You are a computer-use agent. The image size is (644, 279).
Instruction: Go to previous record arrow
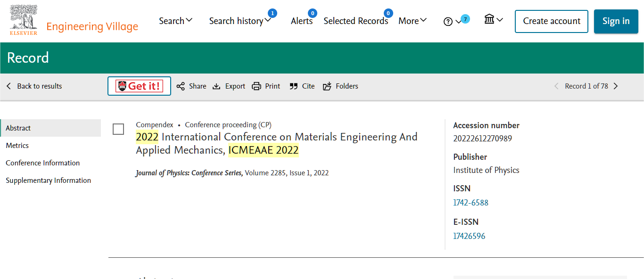(556, 86)
